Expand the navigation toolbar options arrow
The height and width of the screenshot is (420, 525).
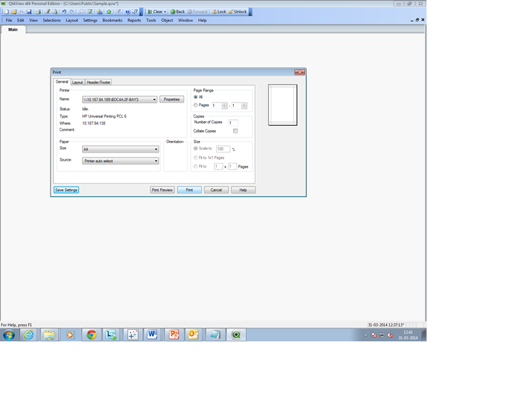pyautogui.click(x=250, y=12)
